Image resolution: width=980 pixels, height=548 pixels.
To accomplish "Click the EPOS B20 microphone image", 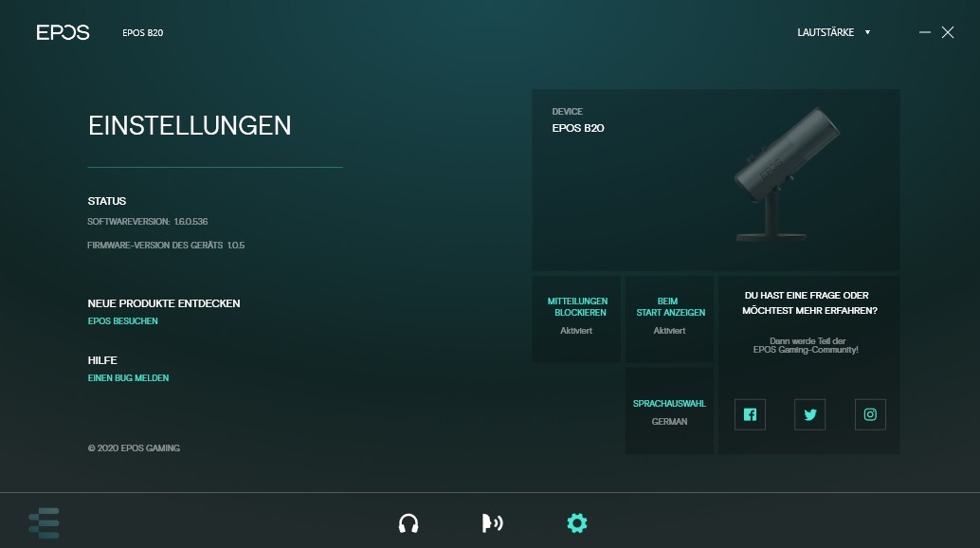I will [786, 175].
